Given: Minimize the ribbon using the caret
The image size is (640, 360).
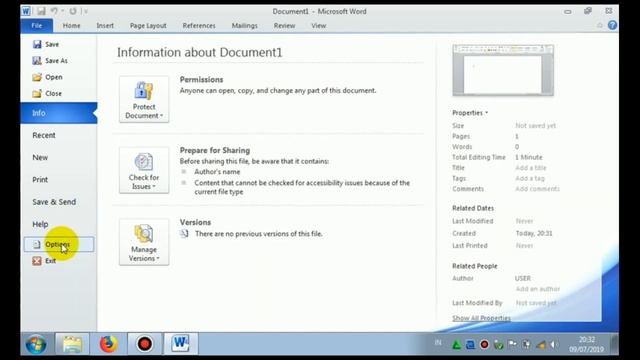Looking at the screenshot, I should tap(600, 25).
